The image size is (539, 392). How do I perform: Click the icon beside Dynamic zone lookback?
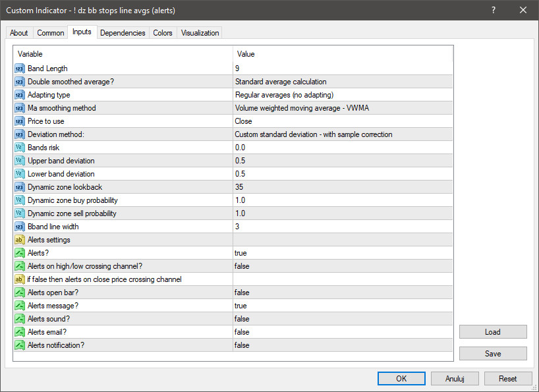19,187
